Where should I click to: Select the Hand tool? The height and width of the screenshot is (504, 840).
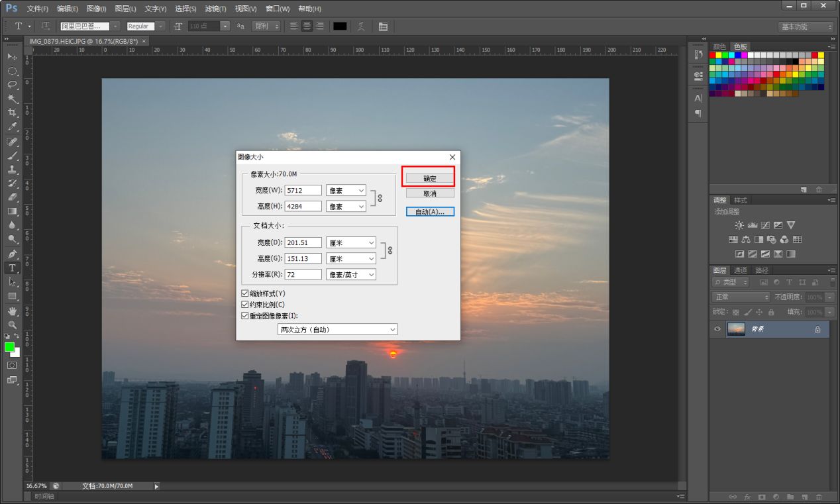click(12, 311)
